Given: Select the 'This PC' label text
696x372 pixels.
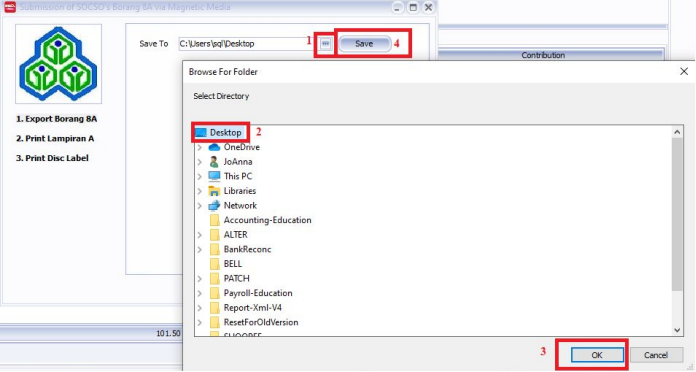Looking at the screenshot, I should coord(238,176).
